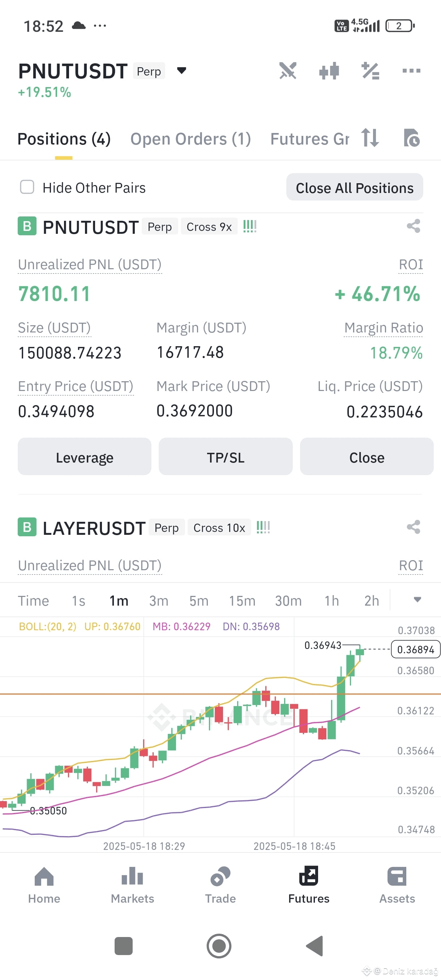The width and height of the screenshot is (441, 980).
Task: Go to the Home tab icon
Action: click(44, 877)
